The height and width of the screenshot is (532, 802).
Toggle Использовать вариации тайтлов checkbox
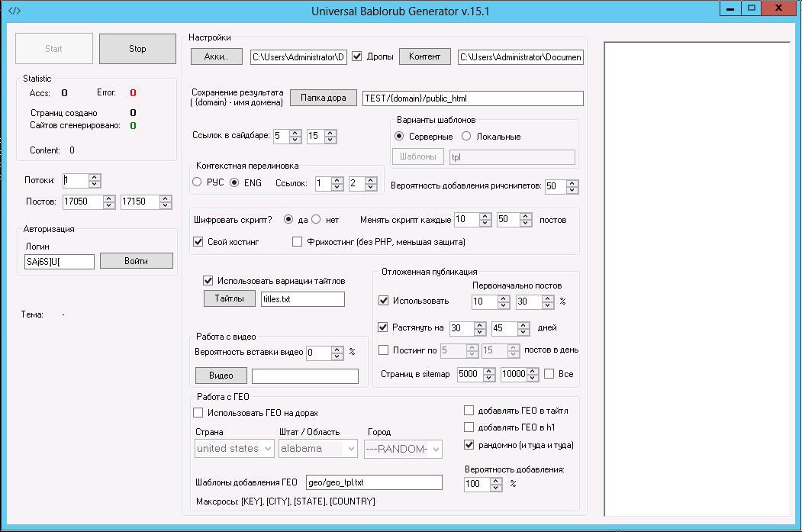click(x=208, y=280)
